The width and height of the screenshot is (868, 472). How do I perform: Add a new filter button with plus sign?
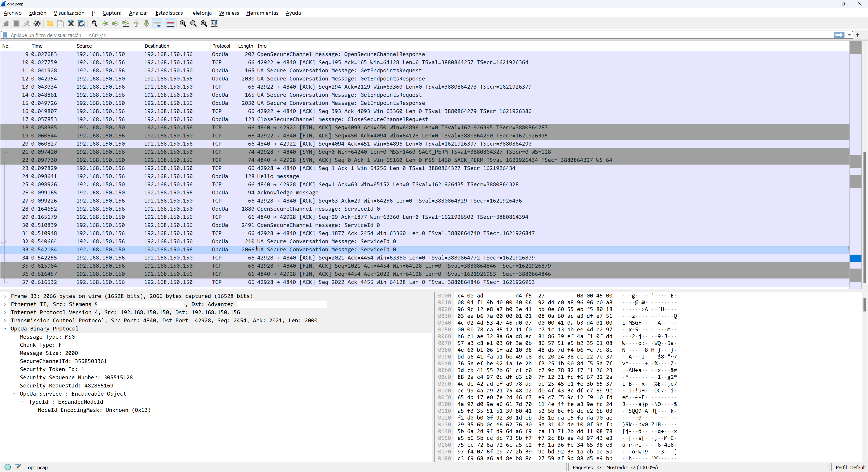pyautogui.click(x=858, y=35)
